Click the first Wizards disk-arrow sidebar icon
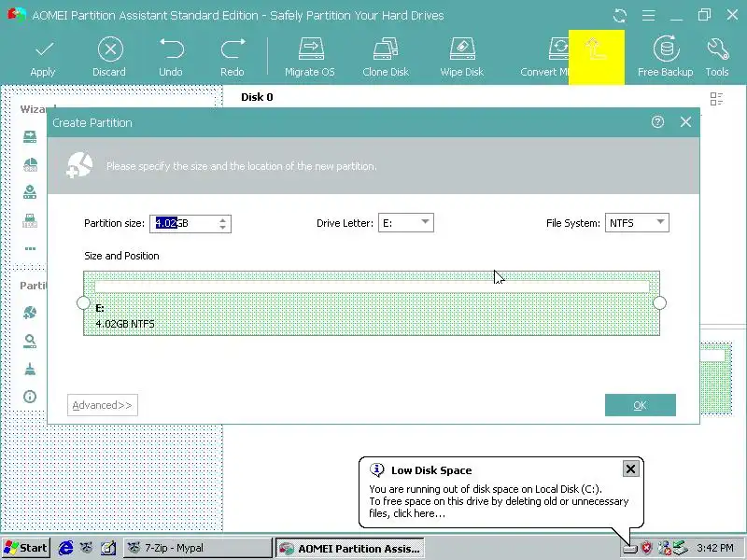 [30, 137]
